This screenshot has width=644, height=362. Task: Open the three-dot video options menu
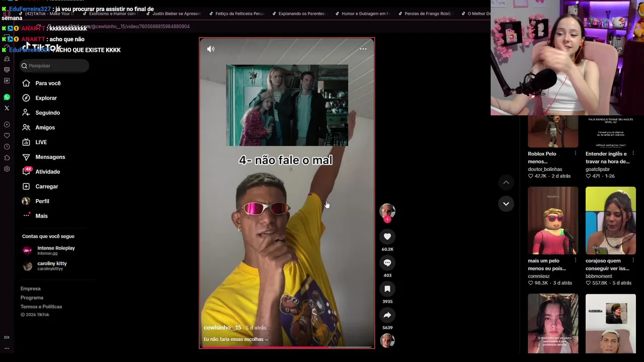(363, 49)
